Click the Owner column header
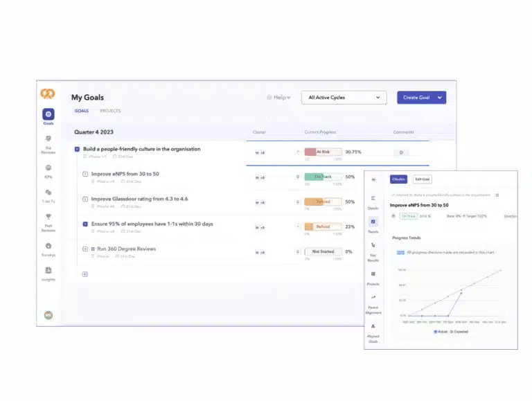 tap(259, 132)
